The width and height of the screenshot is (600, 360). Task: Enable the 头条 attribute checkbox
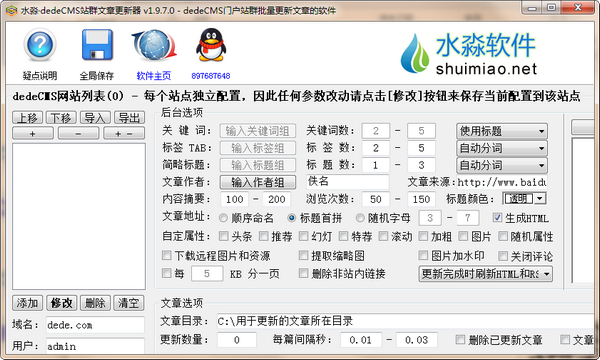click(223, 236)
